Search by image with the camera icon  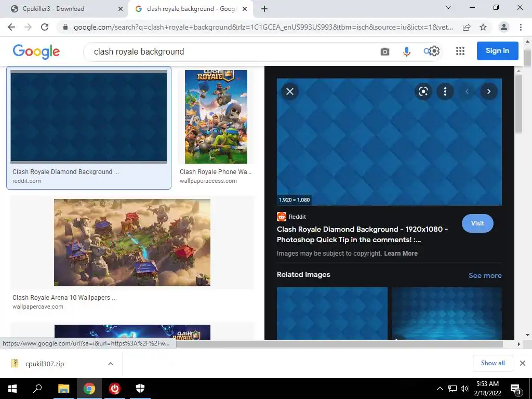tap(385, 51)
